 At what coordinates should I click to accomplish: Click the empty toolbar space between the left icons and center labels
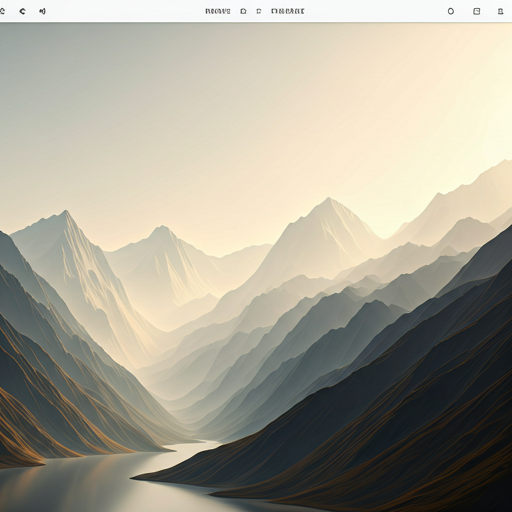(x=125, y=11)
